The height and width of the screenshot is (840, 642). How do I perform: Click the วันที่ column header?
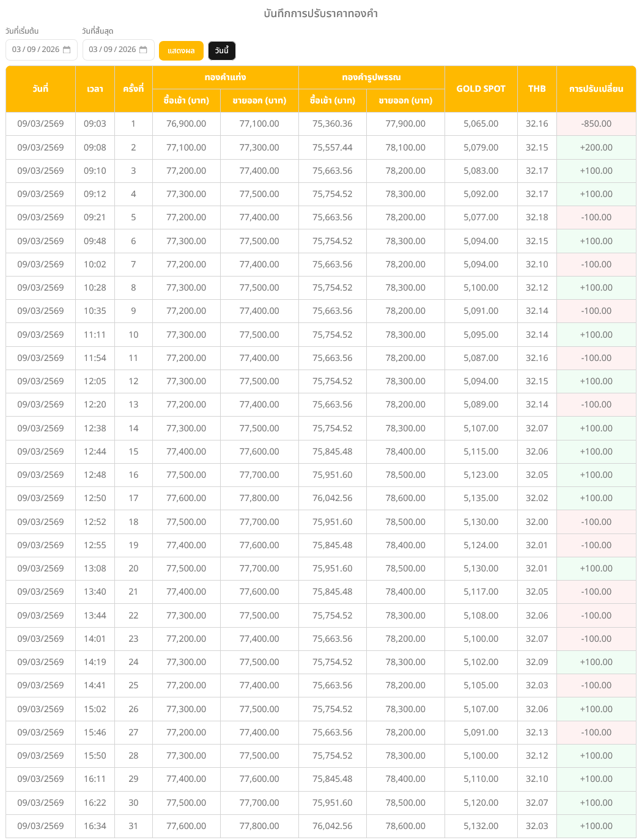pyautogui.click(x=40, y=89)
